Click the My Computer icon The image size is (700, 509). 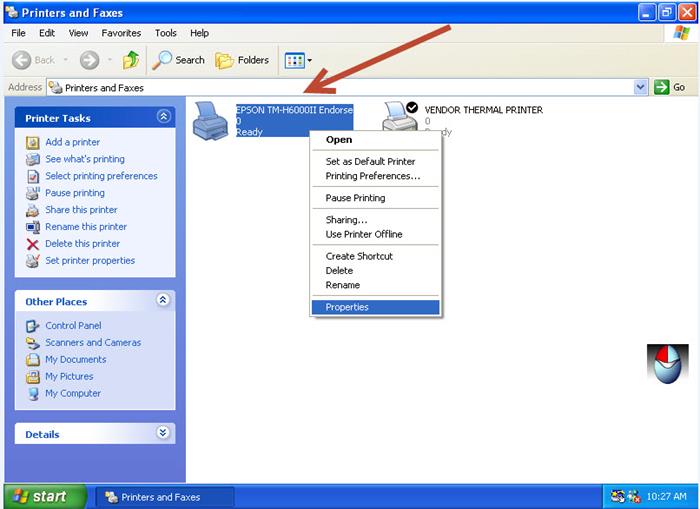click(33, 394)
